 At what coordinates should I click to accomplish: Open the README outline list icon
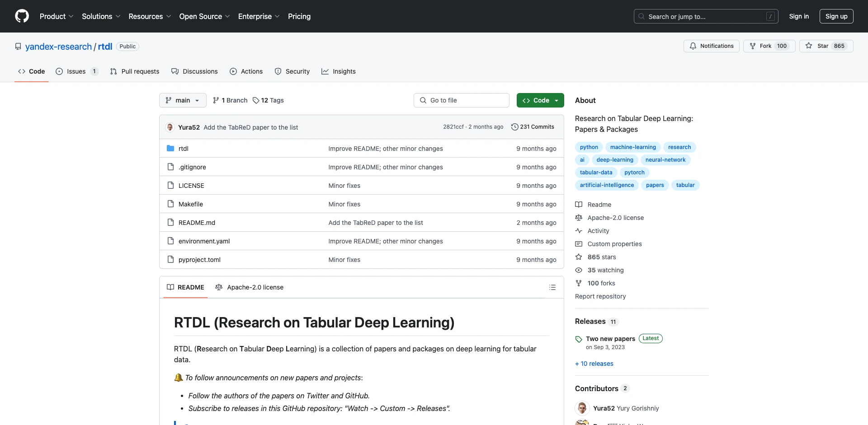click(x=552, y=287)
